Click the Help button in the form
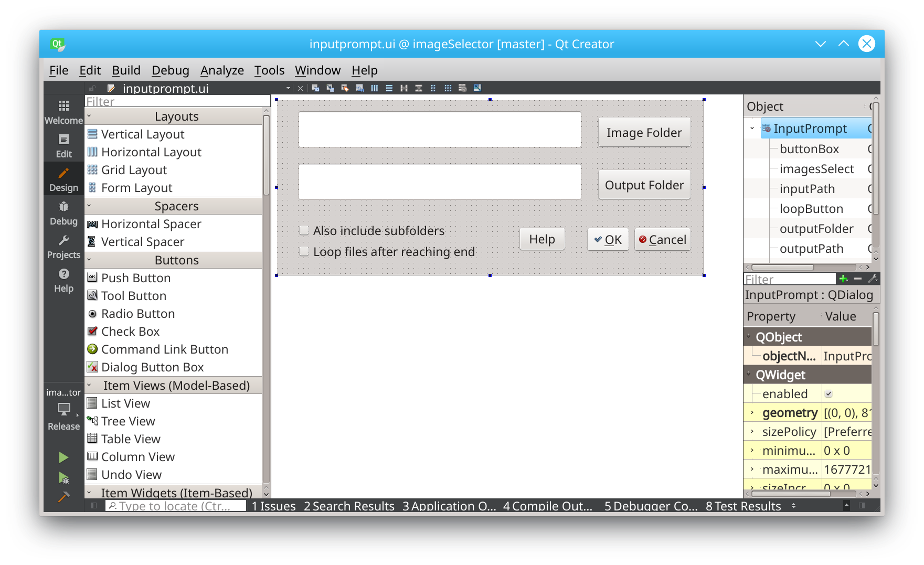924x565 pixels. coord(542,239)
